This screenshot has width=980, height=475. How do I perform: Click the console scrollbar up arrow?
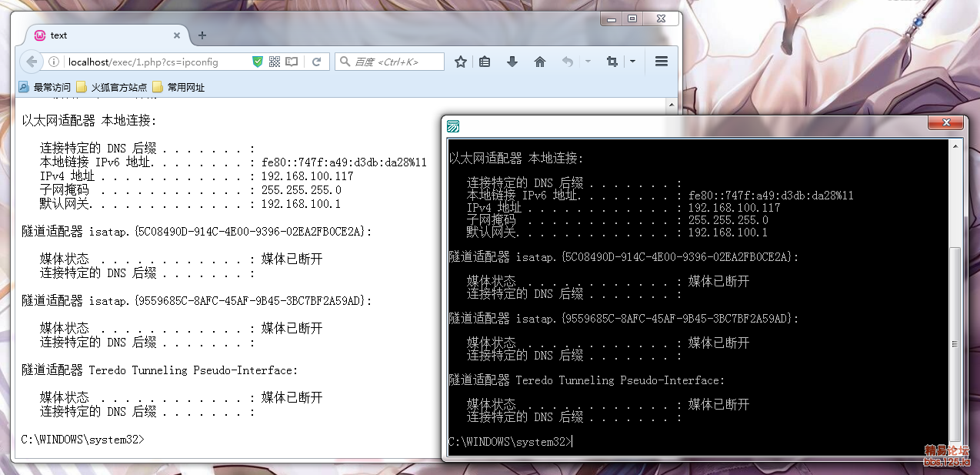pos(955,146)
